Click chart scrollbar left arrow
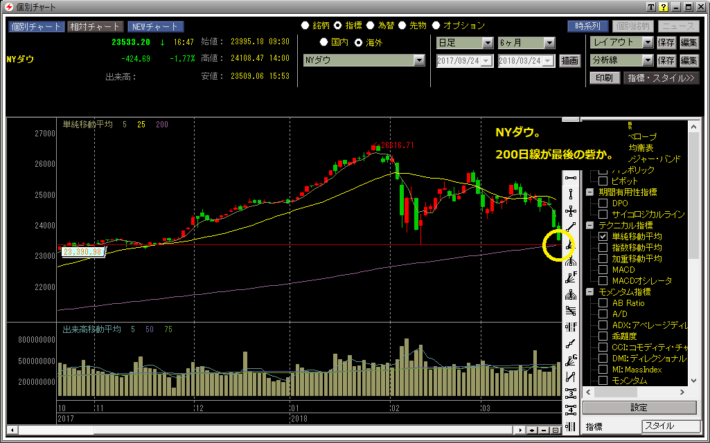710x443 pixels. pyautogui.click(x=13, y=430)
